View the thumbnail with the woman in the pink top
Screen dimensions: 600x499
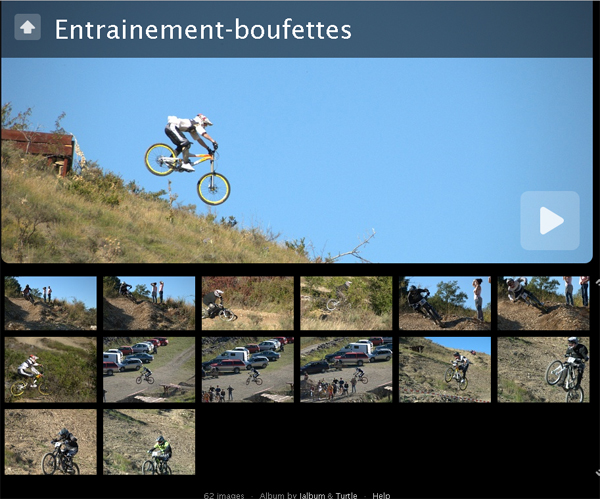click(445, 303)
